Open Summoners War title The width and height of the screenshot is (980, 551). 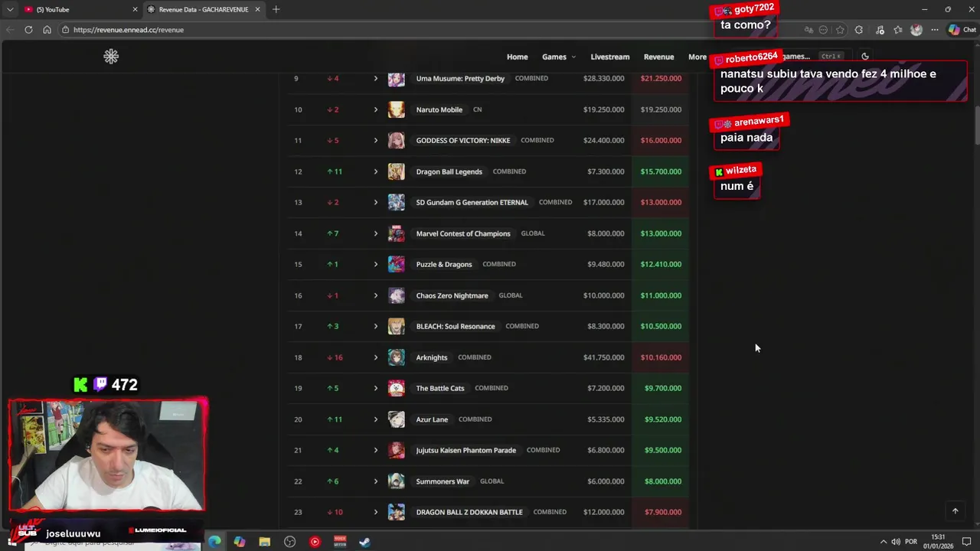(x=443, y=481)
